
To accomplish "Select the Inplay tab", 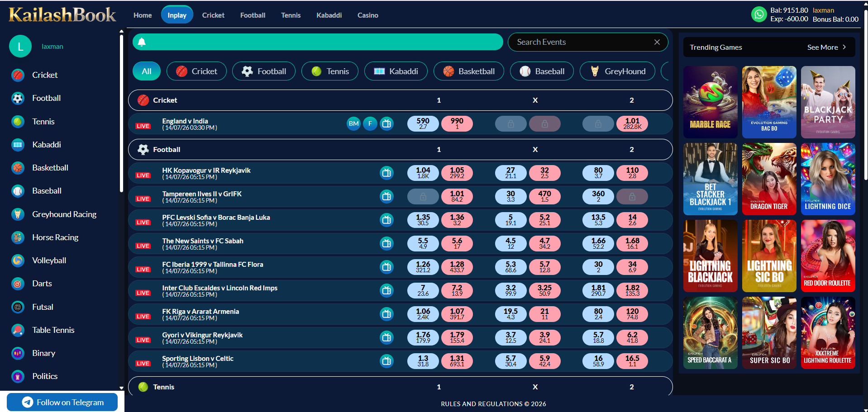I will pyautogui.click(x=177, y=15).
